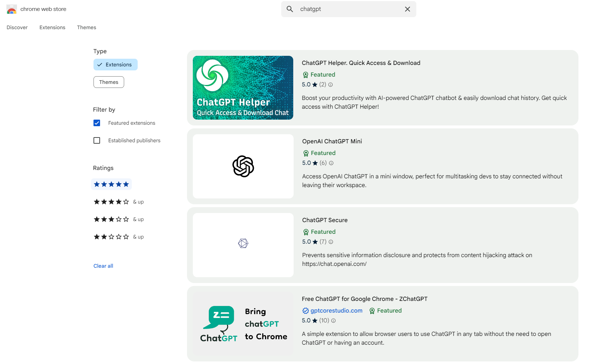Click the Chrome Web Store logo
Image resolution: width=600 pixels, height=364 pixels.
coord(11,9)
